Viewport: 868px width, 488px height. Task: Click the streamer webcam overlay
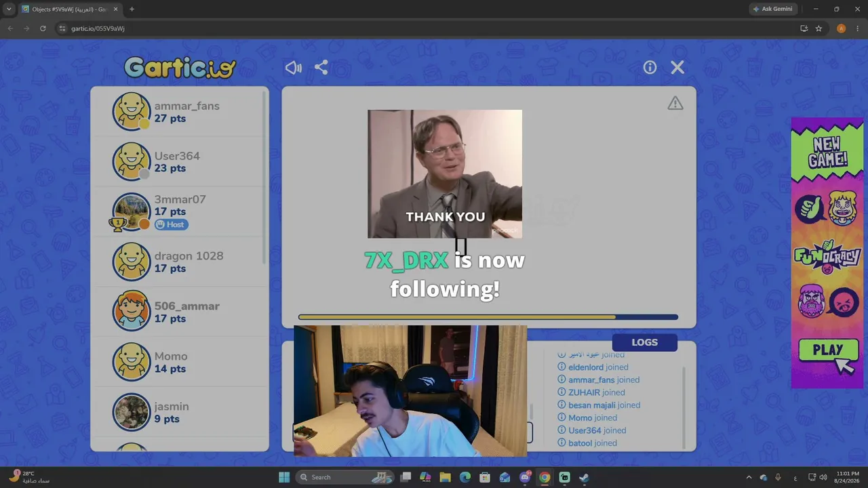(x=410, y=391)
